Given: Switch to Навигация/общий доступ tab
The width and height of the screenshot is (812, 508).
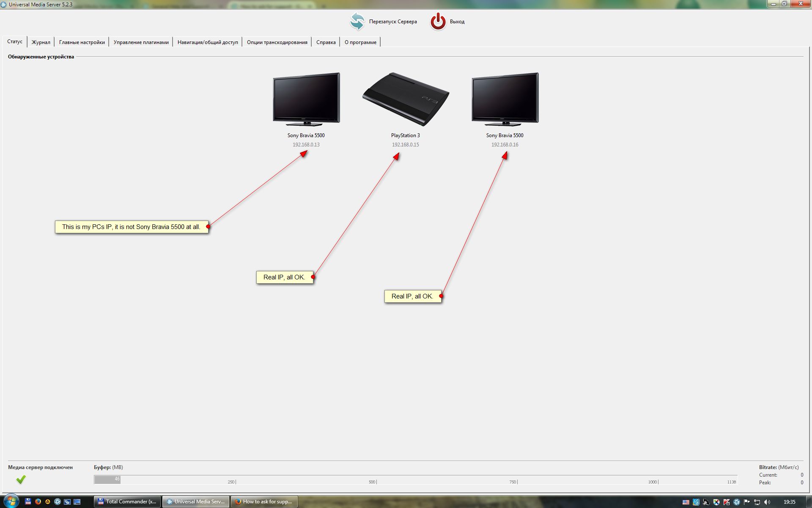Looking at the screenshot, I should pos(208,42).
